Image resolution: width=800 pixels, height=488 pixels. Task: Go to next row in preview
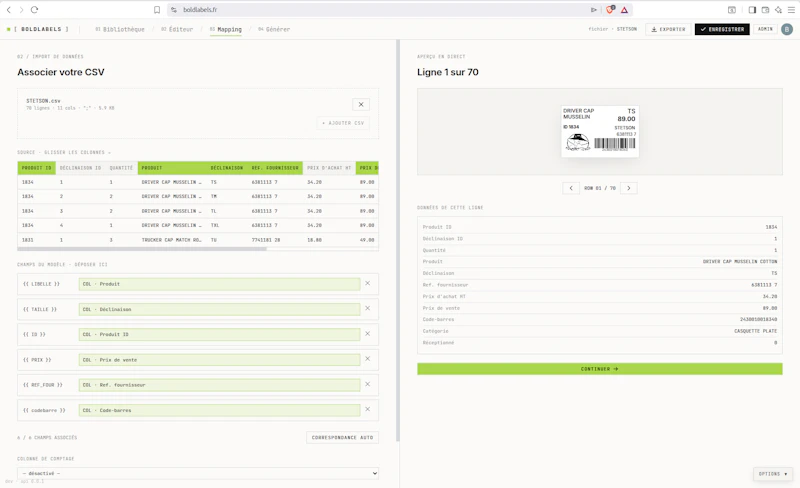coord(629,188)
